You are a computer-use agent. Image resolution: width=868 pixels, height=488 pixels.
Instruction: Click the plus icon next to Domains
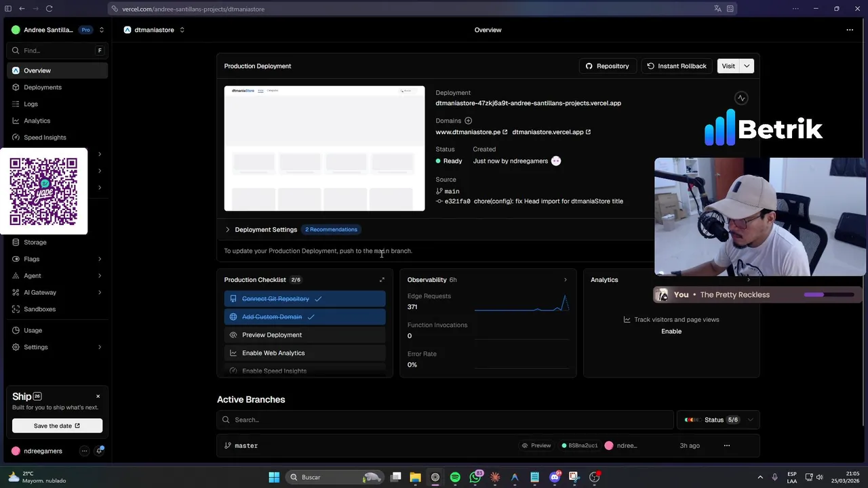point(468,121)
